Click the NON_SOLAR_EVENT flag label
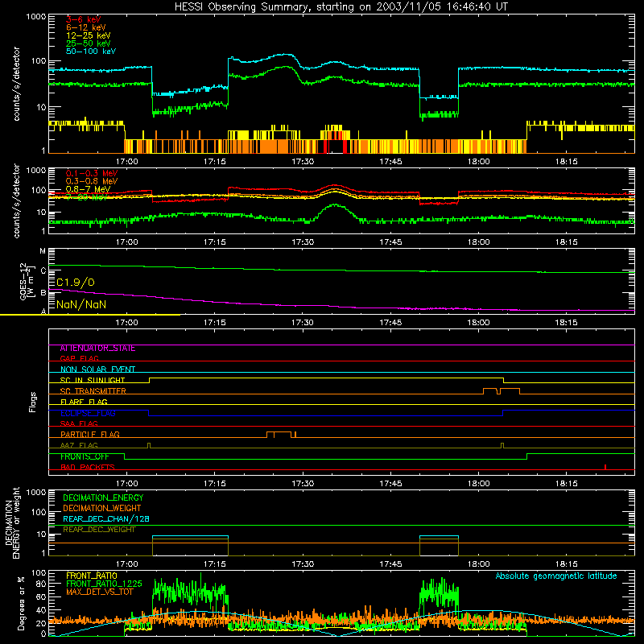The width and height of the screenshot is (644, 644). pos(97,369)
